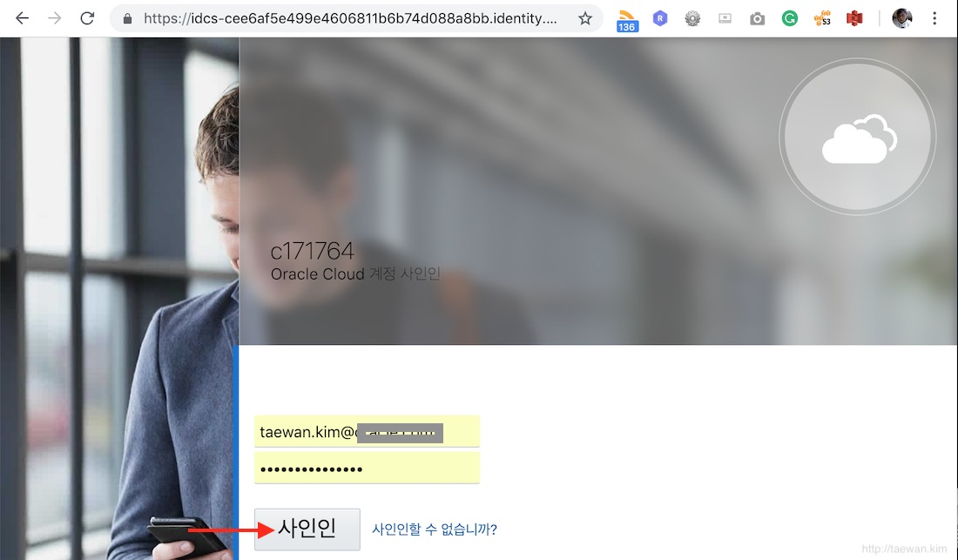Click into the password field

point(367,469)
